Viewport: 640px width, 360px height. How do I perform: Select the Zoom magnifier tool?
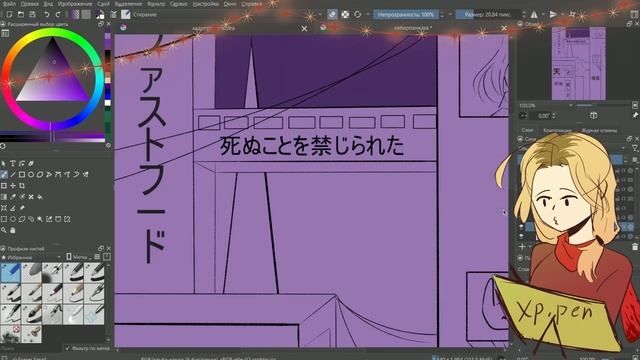tap(4, 230)
